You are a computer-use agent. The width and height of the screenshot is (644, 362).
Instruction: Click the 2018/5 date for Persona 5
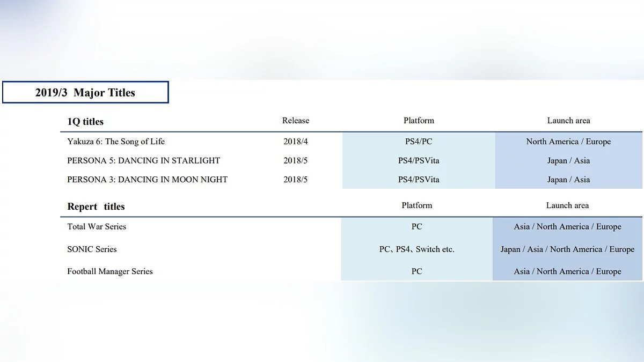pos(296,160)
